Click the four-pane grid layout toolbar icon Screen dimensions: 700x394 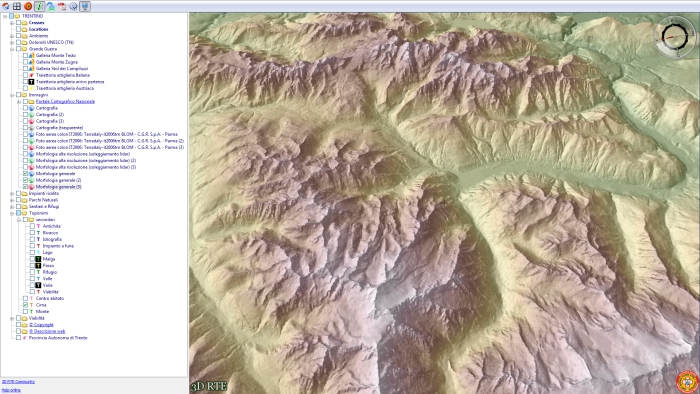point(17,6)
